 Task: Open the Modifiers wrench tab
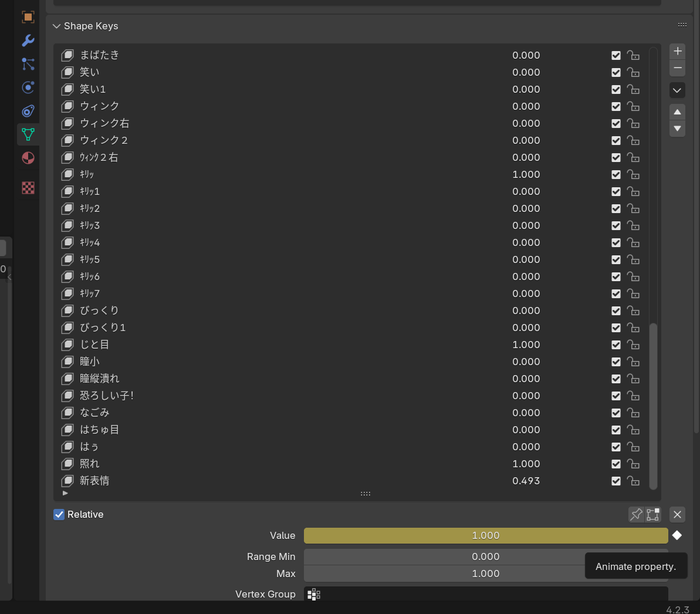tap(28, 41)
